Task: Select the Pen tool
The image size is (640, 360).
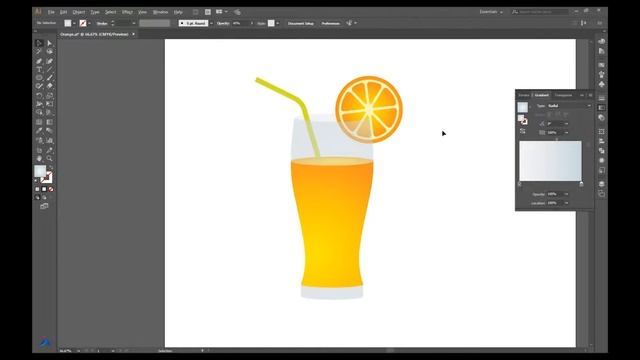Action: (x=39, y=61)
